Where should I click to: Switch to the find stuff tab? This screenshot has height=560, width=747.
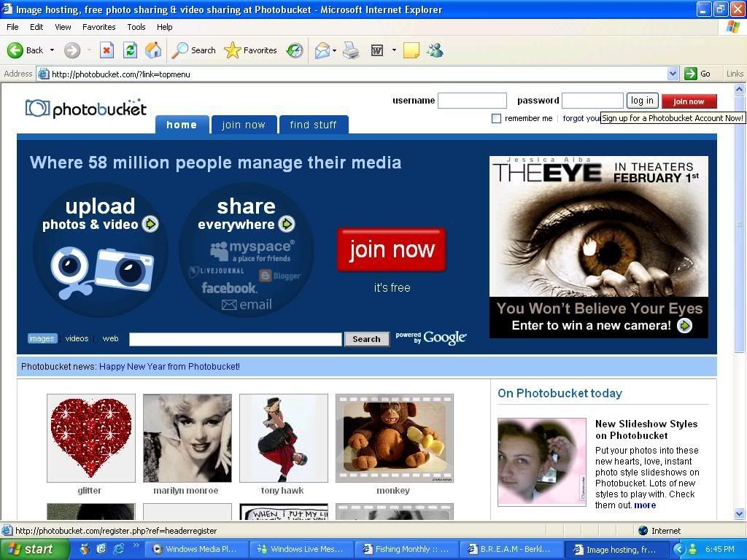point(314,125)
